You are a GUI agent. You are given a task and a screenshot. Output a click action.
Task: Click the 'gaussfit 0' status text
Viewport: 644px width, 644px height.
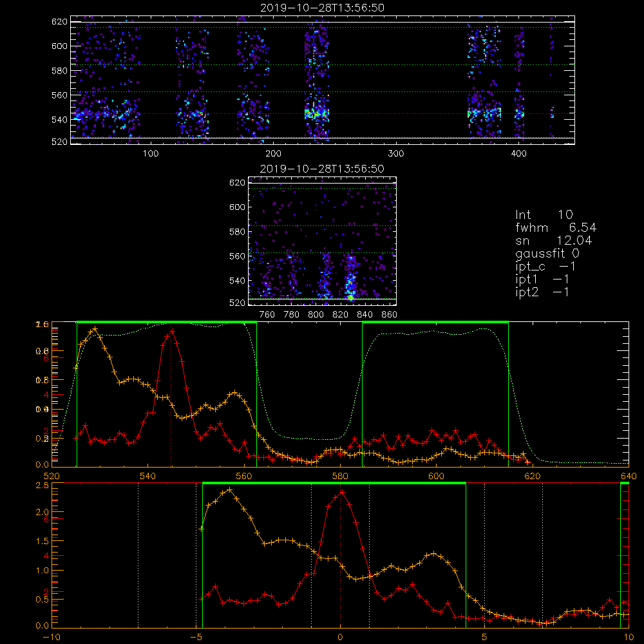point(547,253)
